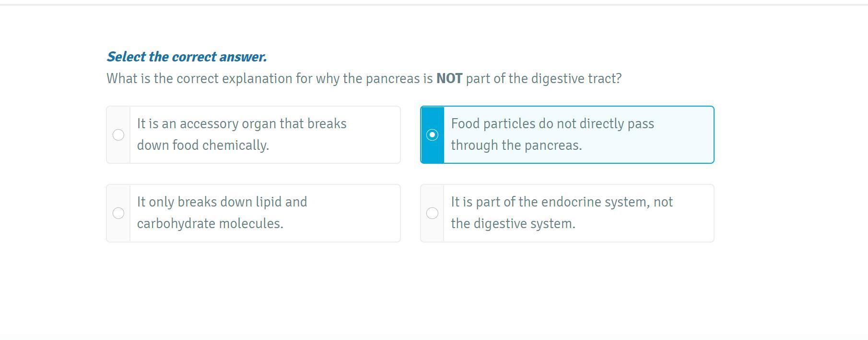The image size is (868, 340).
Task: Click 'It is an accessory organ' text
Action: 206,123
